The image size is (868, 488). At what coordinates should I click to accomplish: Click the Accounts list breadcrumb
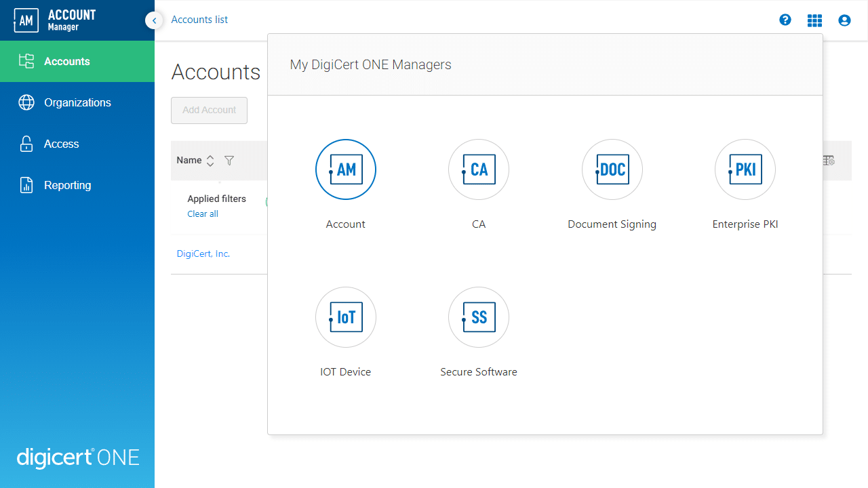click(199, 19)
